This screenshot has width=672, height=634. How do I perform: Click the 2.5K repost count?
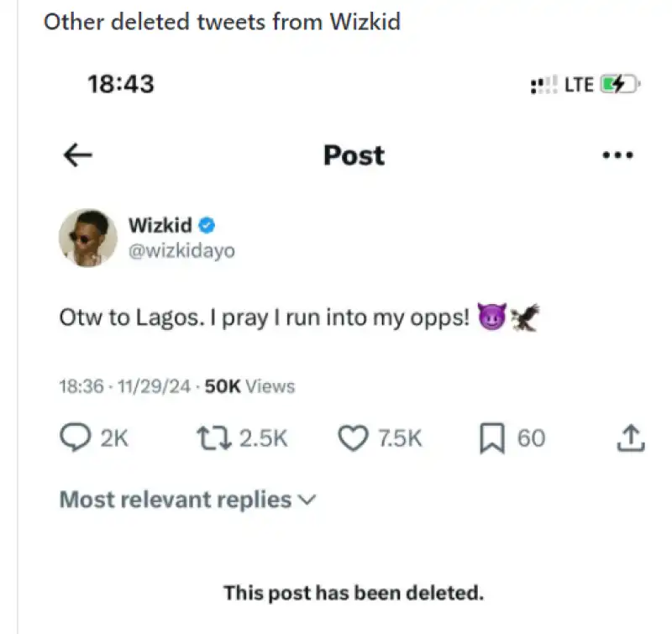(264, 438)
